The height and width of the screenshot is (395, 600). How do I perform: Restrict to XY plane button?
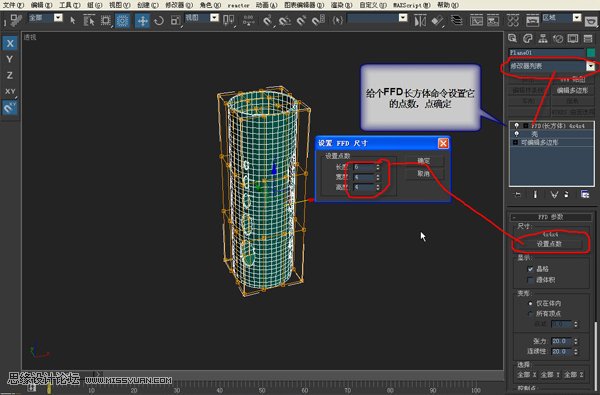pos(10,91)
